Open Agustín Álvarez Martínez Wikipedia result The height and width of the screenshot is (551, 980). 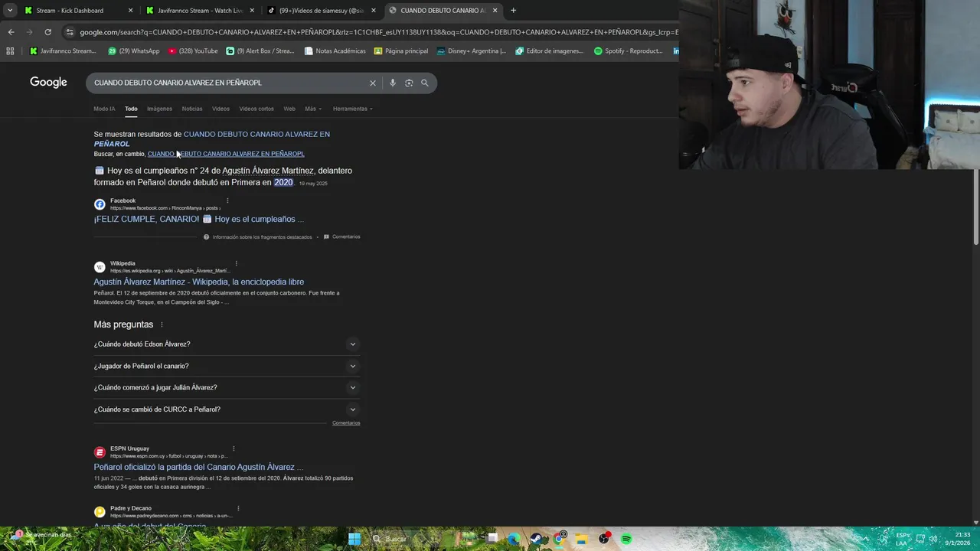coord(199,282)
